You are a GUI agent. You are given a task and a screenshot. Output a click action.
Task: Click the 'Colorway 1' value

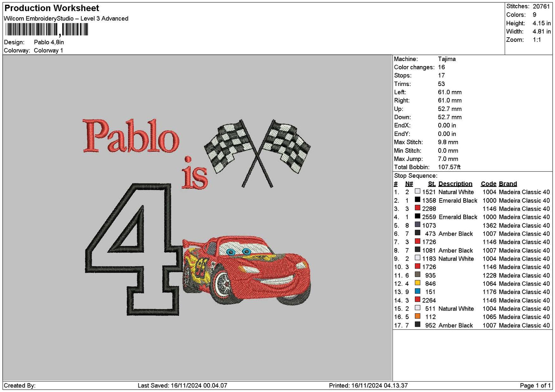(x=48, y=50)
